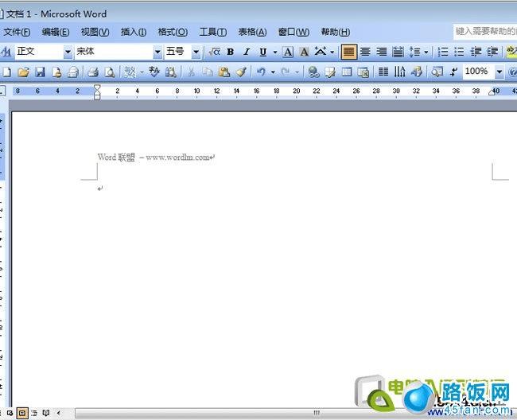Click the Copy icon
This screenshot has height=420, width=517.
click(x=208, y=72)
